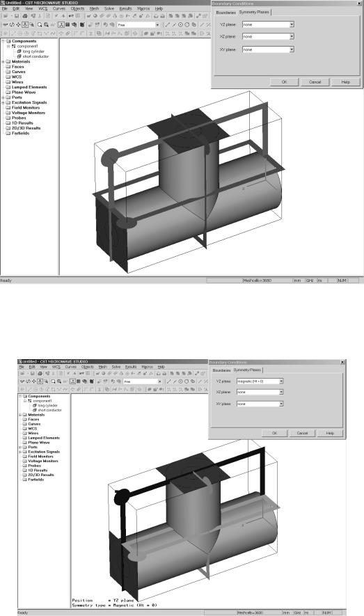The height and width of the screenshot is (616, 364).
Task: Open the 'Free' dropdown in upper CST window toolbar
Action: coord(157,25)
